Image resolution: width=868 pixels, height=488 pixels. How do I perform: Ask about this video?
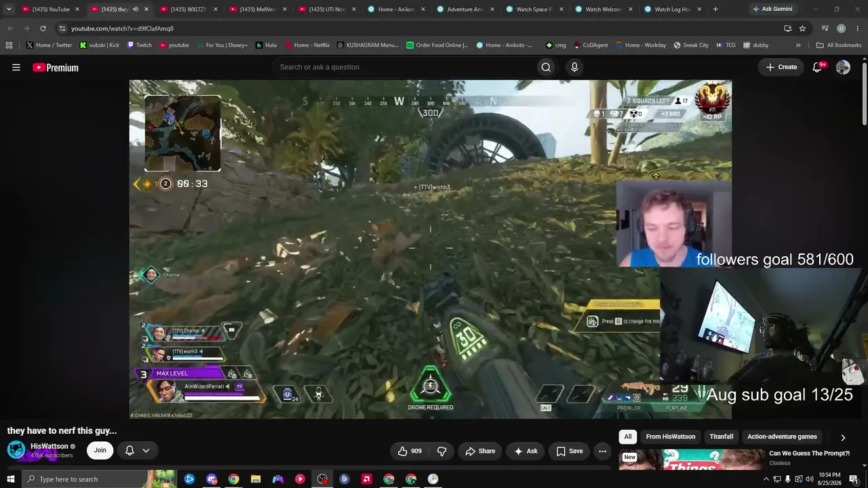point(526,451)
